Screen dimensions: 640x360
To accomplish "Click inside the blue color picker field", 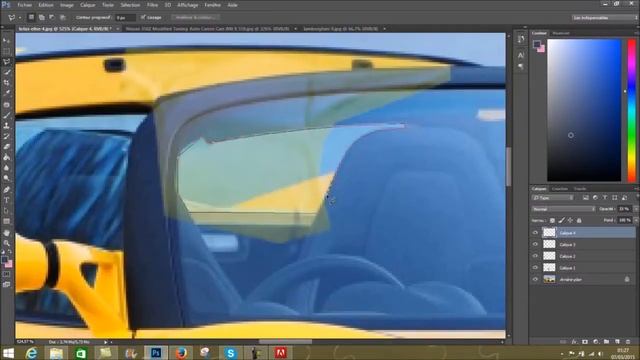I will [584, 110].
